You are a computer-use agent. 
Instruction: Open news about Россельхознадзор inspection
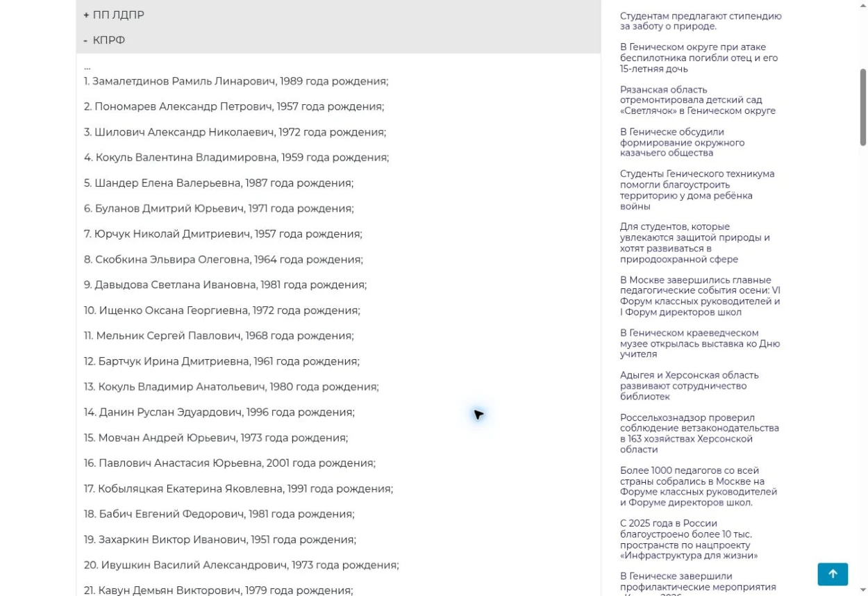(x=699, y=433)
